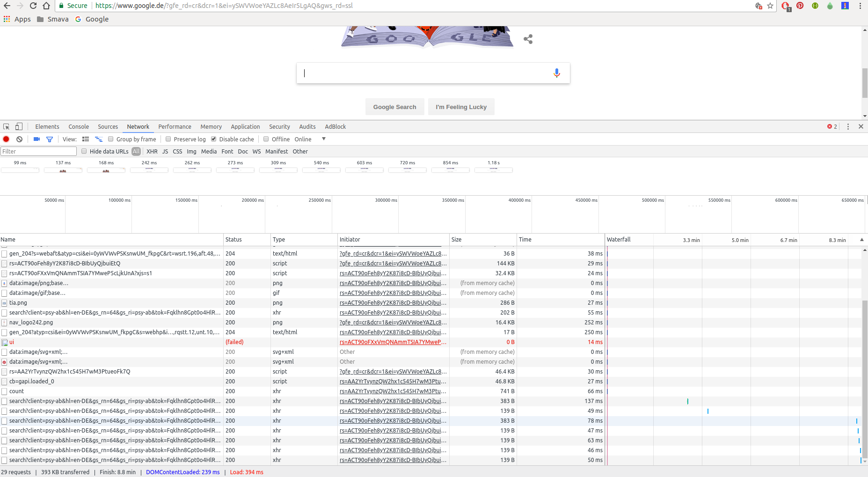The height and width of the screenshot is (477, 868).
Task: Activate the inspect element picker icon
Action: point(7,126)
